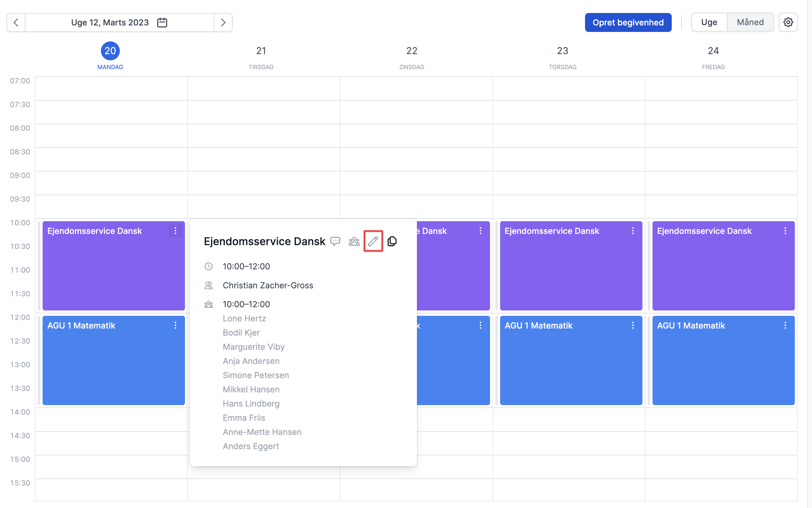This screenshot has height=508, width=812.
Task: Open Monday AGU 1 Matematik event
Action: coord(114,360)
